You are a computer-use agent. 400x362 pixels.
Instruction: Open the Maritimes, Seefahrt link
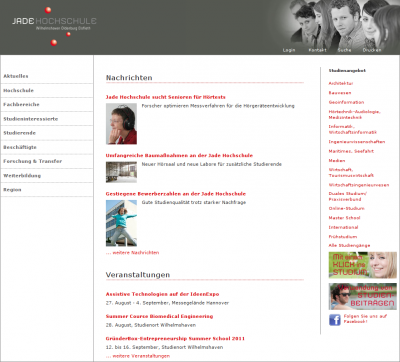(351, 151)
